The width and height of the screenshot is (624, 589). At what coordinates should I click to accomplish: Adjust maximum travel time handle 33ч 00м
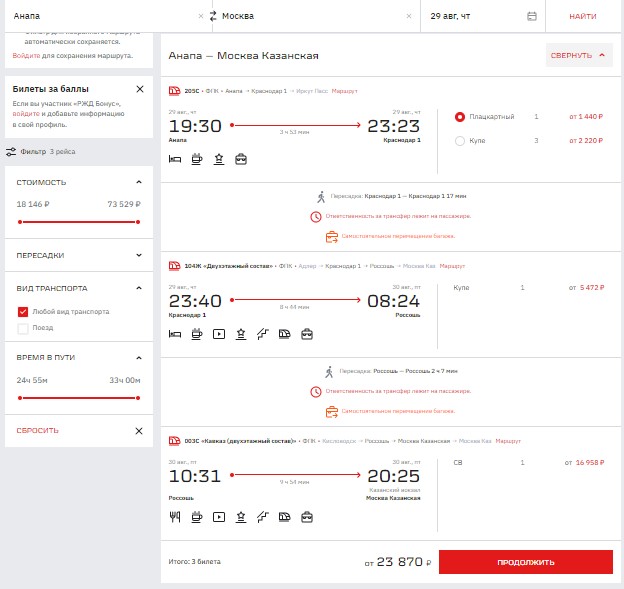point(138,398)
